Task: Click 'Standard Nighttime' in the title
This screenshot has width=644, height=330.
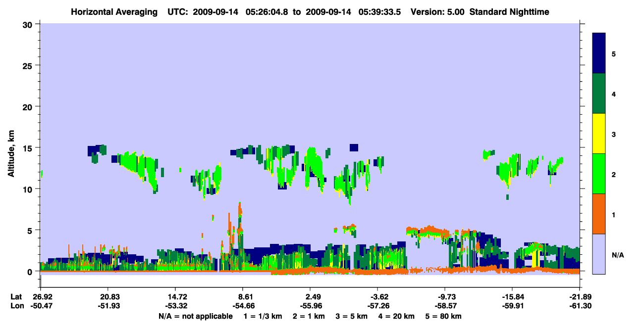Action: (509, 11)
